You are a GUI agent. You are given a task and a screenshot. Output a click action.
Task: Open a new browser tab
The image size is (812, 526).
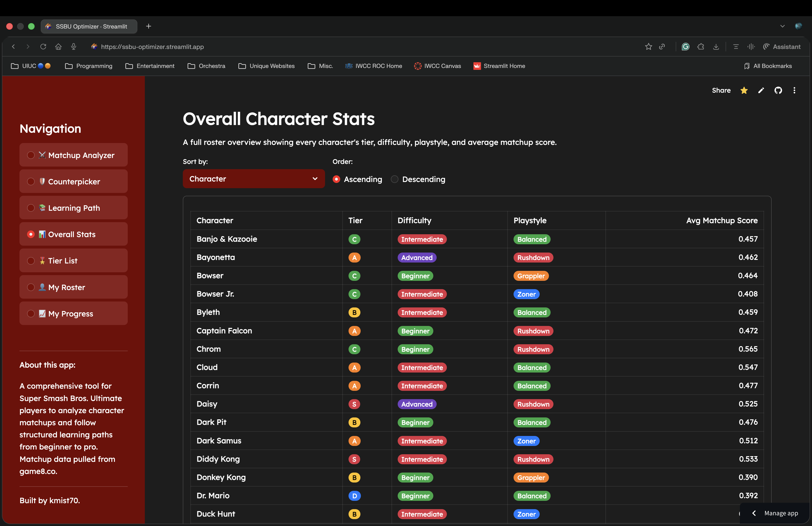[148, 26]
